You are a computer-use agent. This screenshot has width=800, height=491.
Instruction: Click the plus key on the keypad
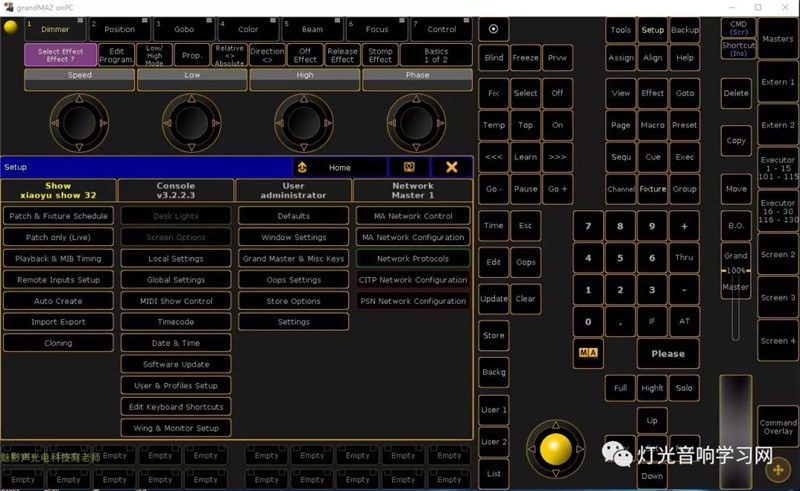684,226
